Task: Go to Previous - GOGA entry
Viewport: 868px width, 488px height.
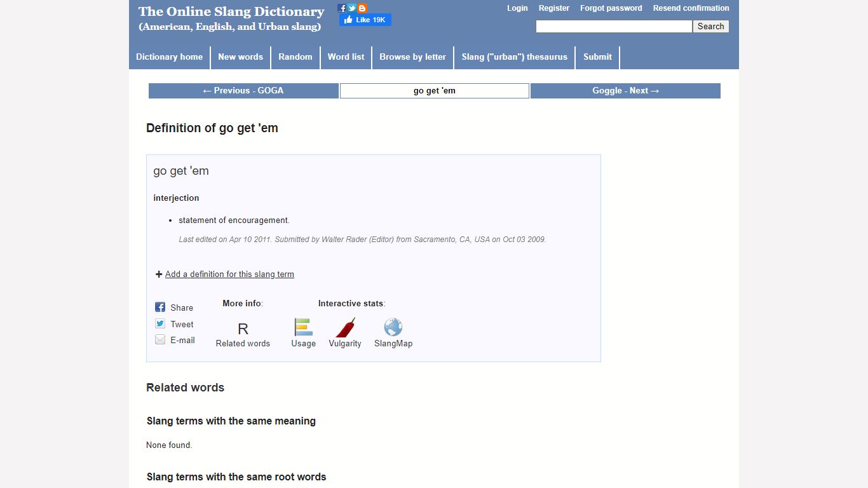Action: tap(243, 91)
